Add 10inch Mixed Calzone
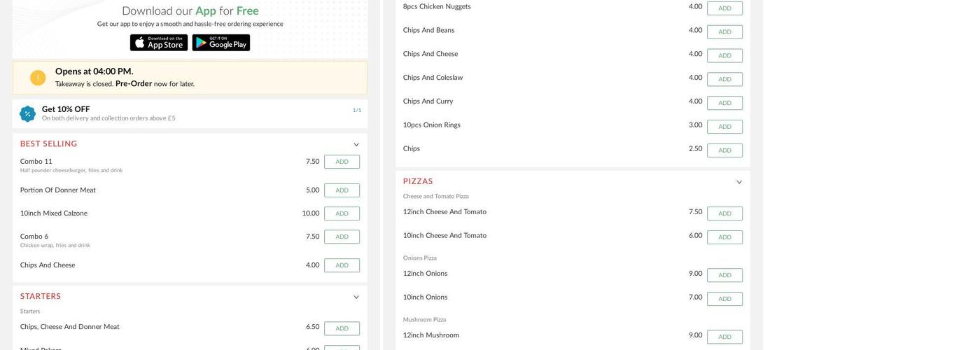Image resolution: width=980 pixels, height=350 pixels. [x=342, y=213]
